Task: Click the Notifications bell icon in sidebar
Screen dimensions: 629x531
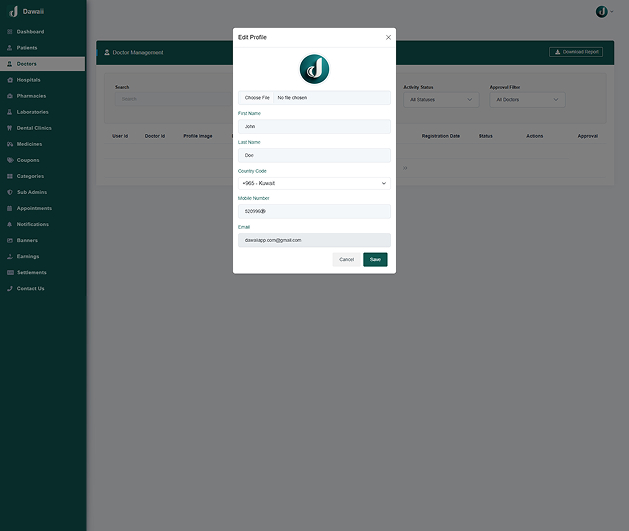Action: point(10,224)
